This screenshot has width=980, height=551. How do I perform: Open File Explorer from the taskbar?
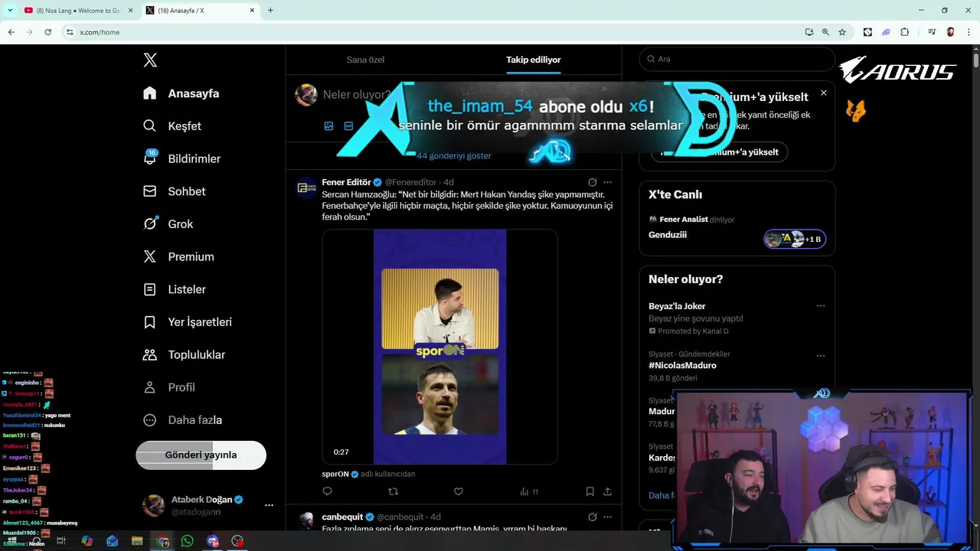pyautogui.click(x=137, y=541)
